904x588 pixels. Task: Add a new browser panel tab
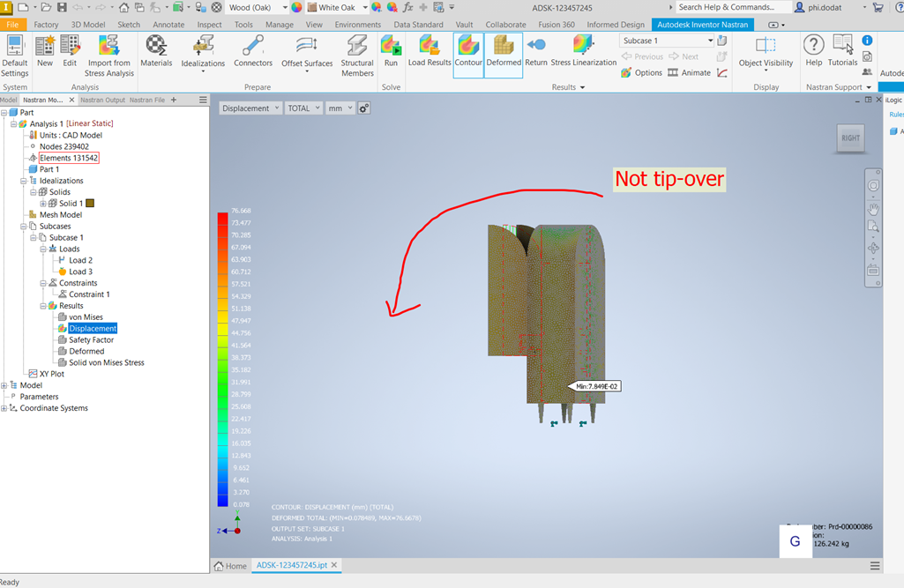point(174,100)
